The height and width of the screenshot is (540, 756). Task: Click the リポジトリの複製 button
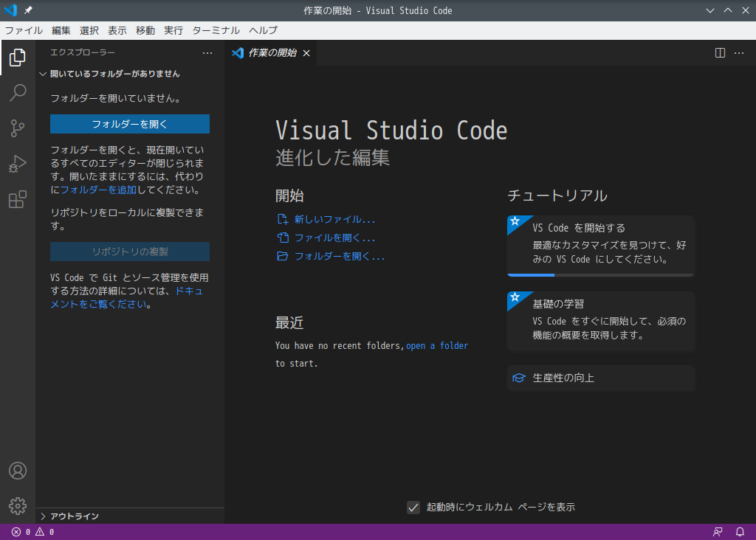(x=130, y=252)
